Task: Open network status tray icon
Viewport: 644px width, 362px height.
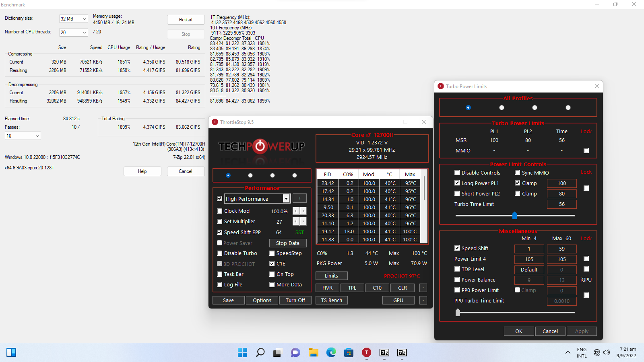Action: click(597, 353)
